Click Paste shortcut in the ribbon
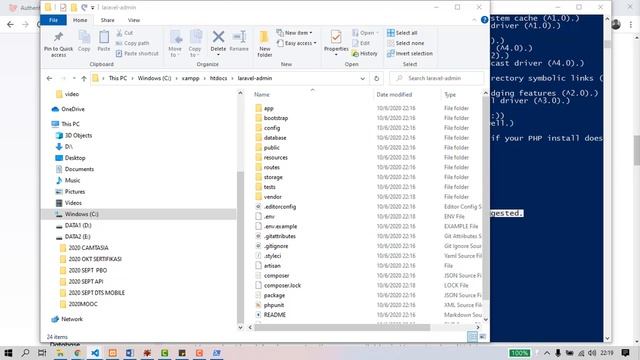640x360 pixels. click(137, 53)
